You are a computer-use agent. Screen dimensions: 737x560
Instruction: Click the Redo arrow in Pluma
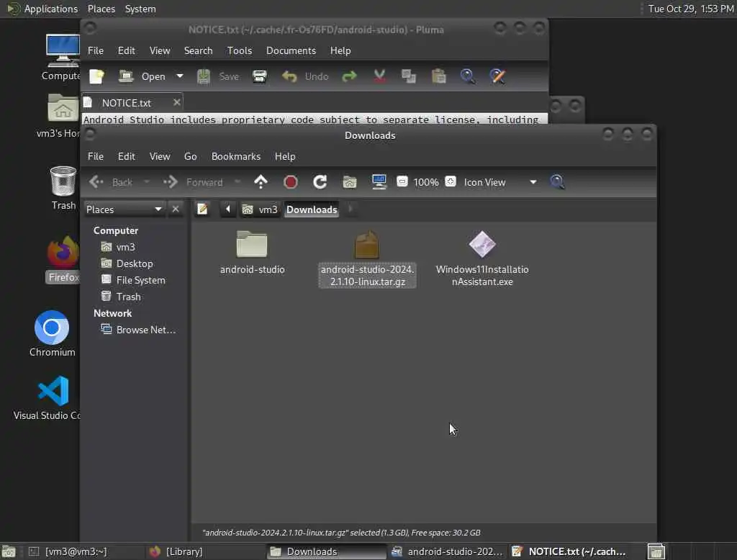pyautogui.click(x=349, y=76)
